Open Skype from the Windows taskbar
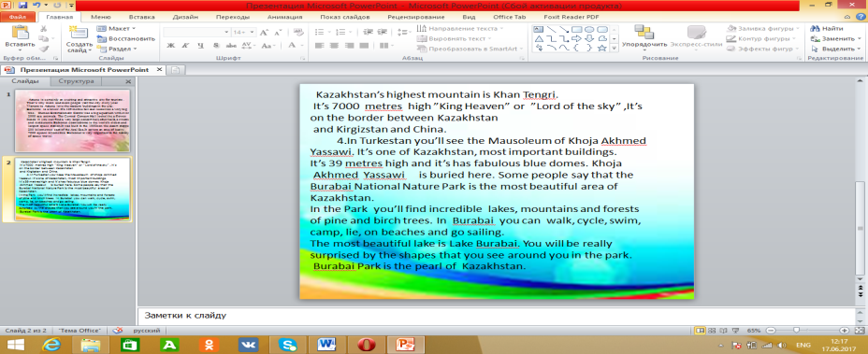This screenshot has width=868, height=354. 288,346
